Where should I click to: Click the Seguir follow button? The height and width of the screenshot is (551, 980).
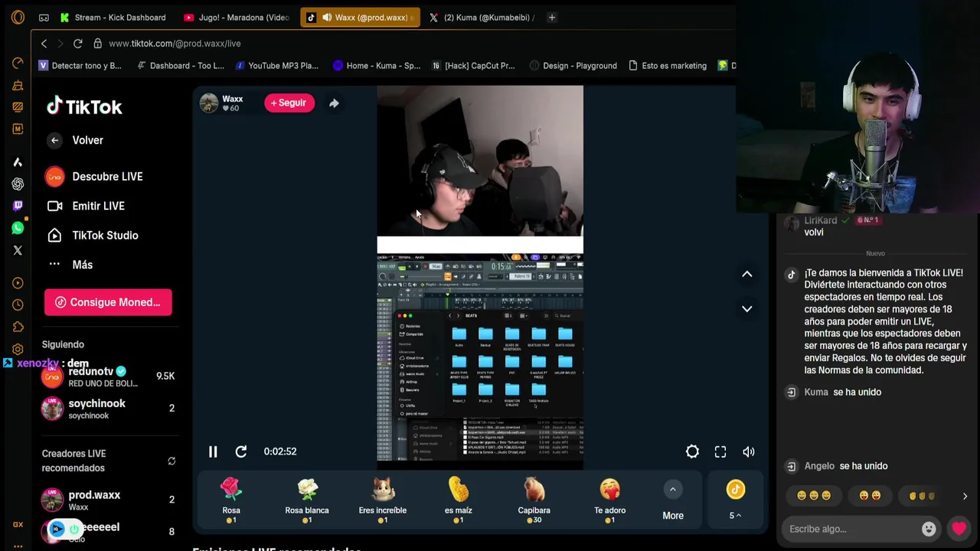tap(289, 103)
